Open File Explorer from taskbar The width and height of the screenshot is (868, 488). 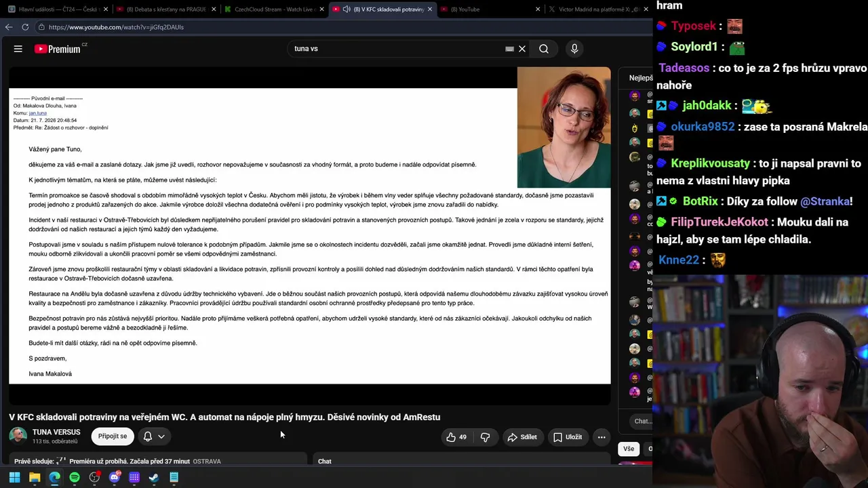coord(35,477)
